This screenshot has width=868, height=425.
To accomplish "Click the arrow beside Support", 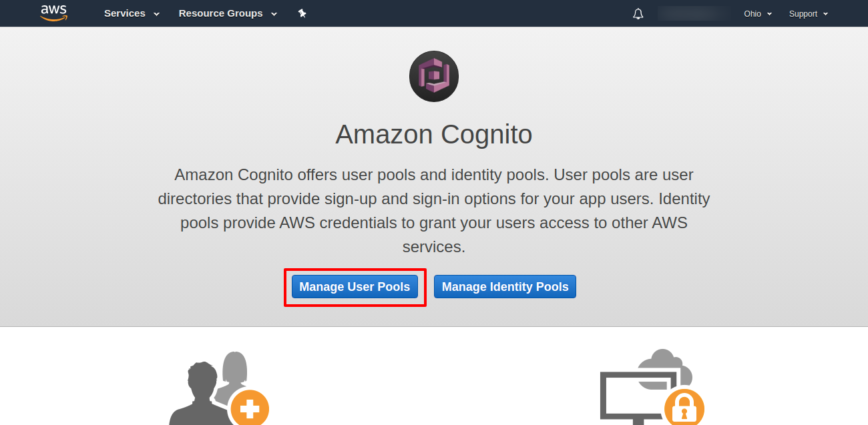I will (825, 14).
